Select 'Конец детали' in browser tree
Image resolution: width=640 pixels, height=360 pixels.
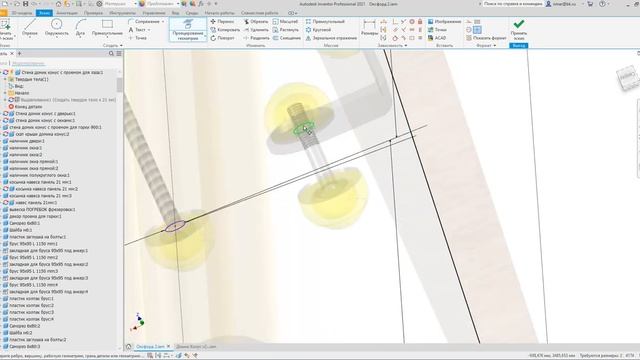29,107
